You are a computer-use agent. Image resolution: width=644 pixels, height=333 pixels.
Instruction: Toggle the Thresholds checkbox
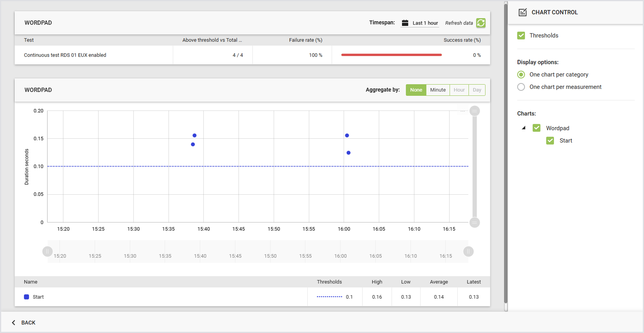click(x=521, y=36)
